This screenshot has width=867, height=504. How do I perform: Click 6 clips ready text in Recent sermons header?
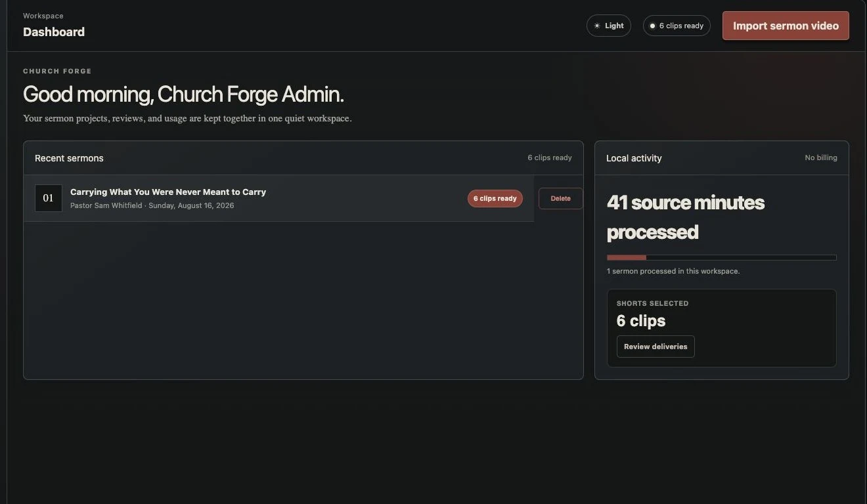pyautogui.click(x=550, y=157)
